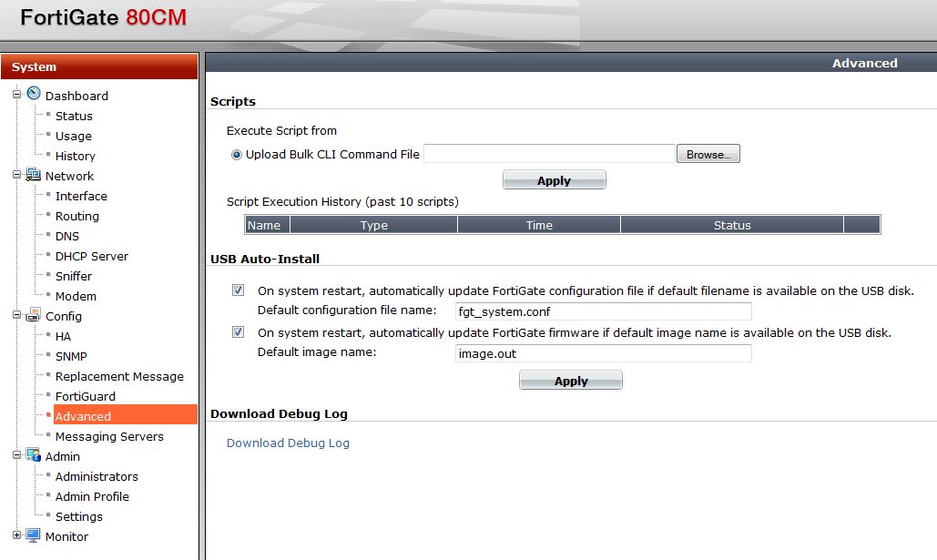This screenshot has width=937, height=560.
Task: Expand the Monitor tree node
Action: 16,535
